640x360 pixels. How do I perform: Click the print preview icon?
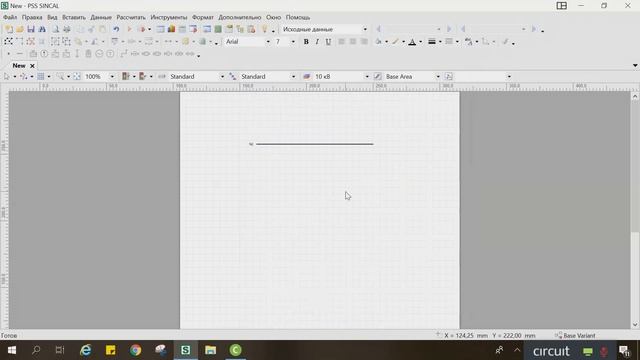[x=55, y=29]
